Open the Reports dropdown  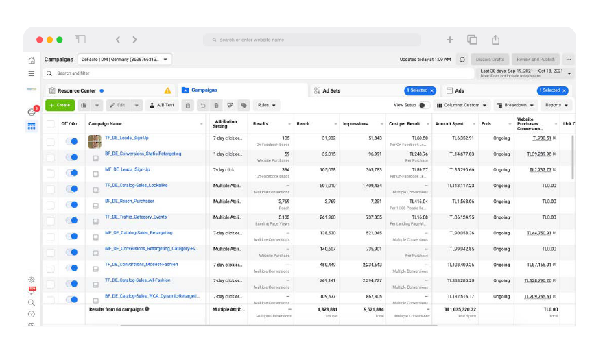(x=556, y=105)
